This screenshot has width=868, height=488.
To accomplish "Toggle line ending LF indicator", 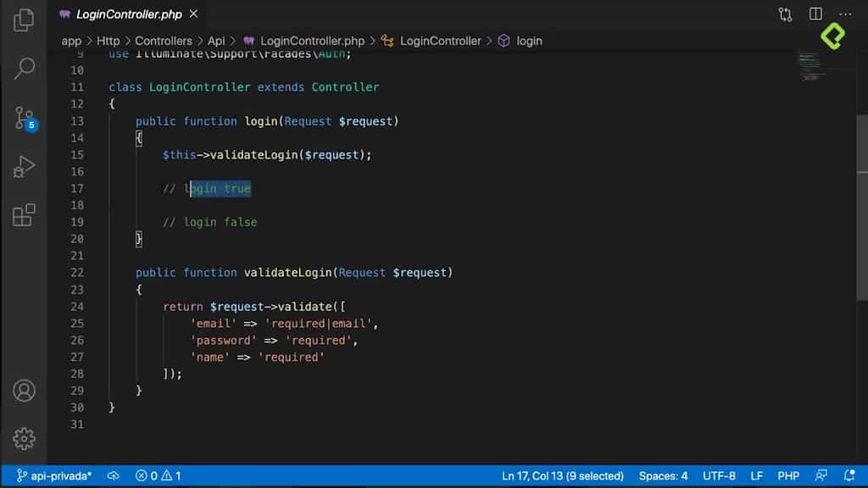I will [x=757, y=475].
